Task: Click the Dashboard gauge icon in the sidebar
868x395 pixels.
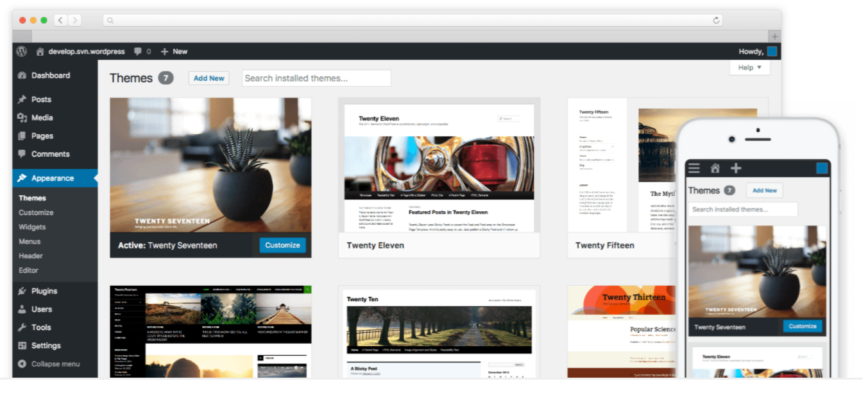Action: 22,76
